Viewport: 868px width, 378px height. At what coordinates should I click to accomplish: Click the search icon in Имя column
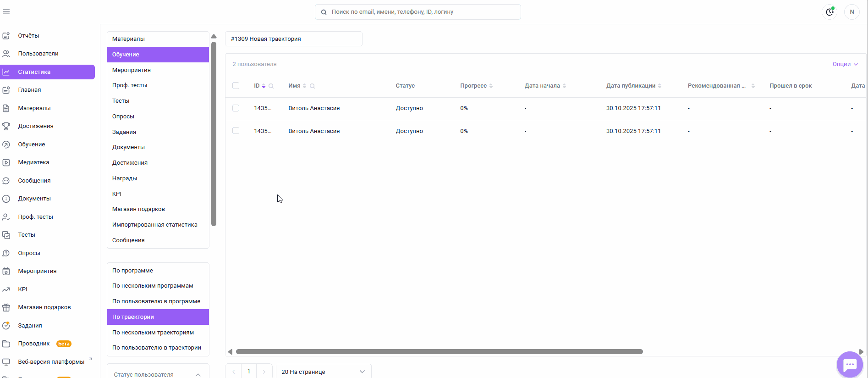tap(312, 86)
